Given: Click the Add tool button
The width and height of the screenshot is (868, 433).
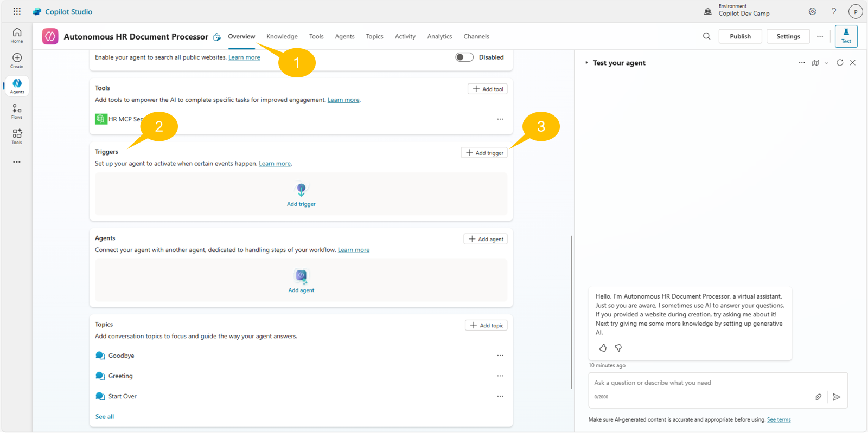Looking at the screenshot, I should coord(488,89).
